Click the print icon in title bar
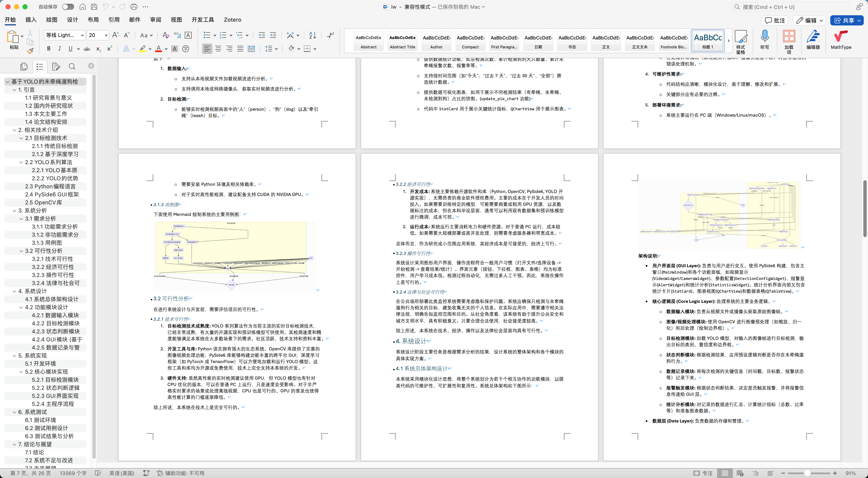868x478 pixels. pyautogui.click(x=134, y=7)
